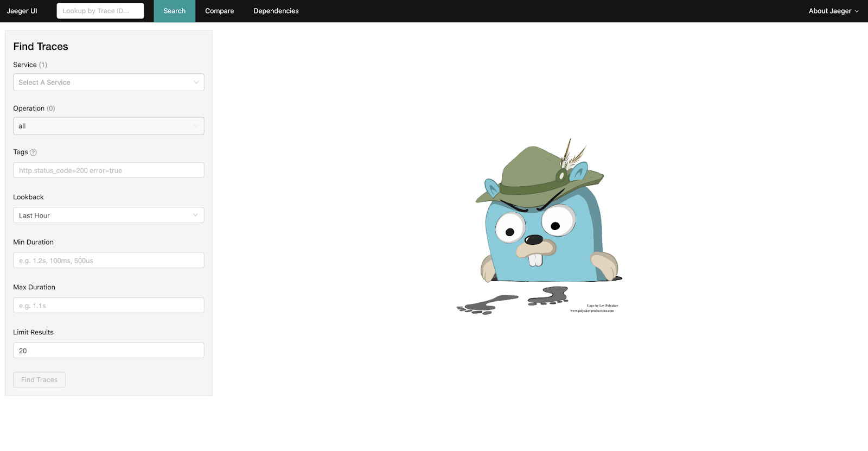Click the Find Traces heading

pyautogui.click(x=41, y=47)
